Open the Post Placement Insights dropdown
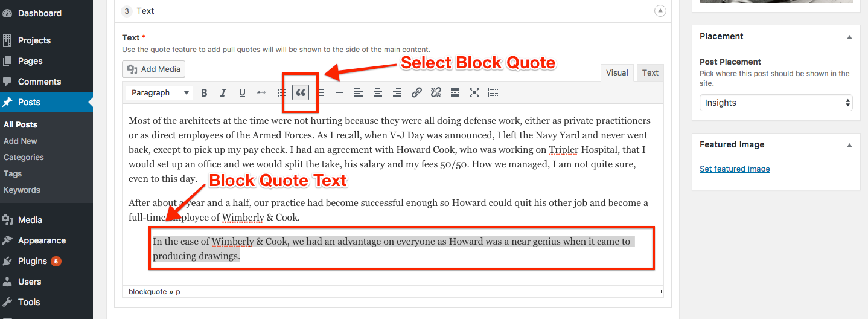This screenshot has width=868, height=319. click(776, 103)
